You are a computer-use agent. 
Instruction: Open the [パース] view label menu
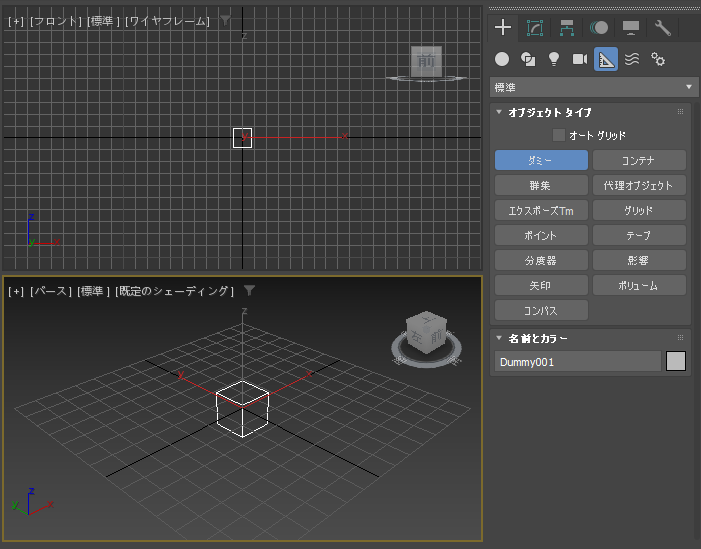coord(51,291)
